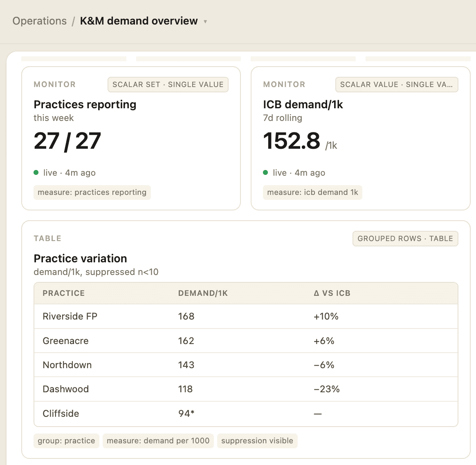This screenshot has width=476, height=465.
Task: Click the +10% delta value
Action: pyautogui.click(x=326, y=316)
